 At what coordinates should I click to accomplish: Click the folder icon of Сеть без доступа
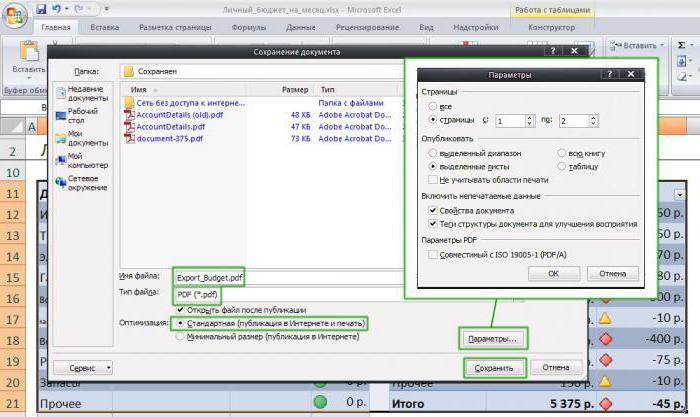tap(129, 103)
